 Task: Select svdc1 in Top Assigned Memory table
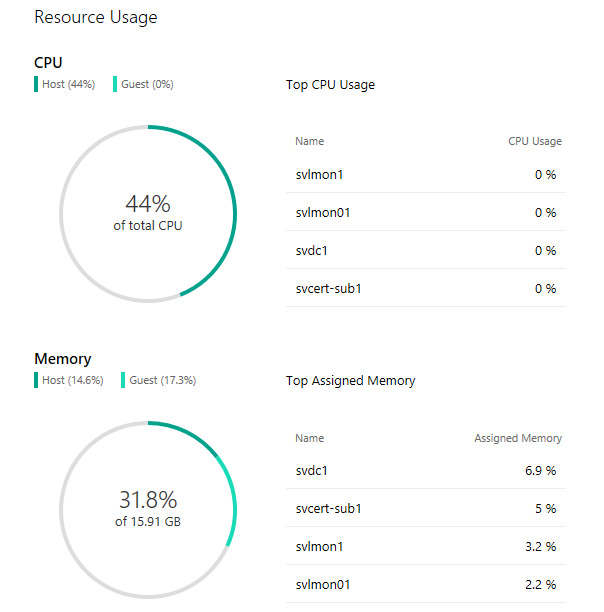click(426, 471)
